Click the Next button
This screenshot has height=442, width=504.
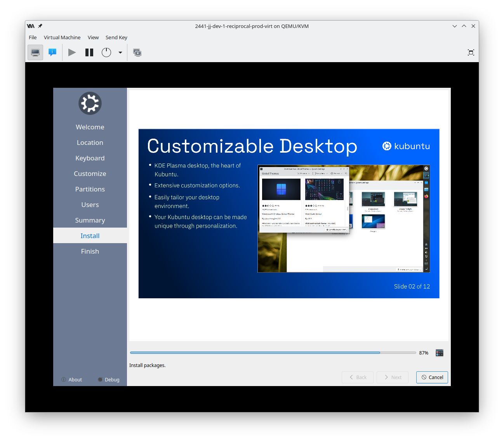[393, 377]
